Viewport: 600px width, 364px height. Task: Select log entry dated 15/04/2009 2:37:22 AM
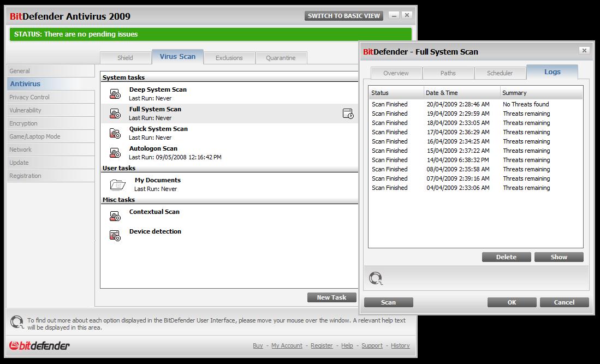tap(476, 151)
